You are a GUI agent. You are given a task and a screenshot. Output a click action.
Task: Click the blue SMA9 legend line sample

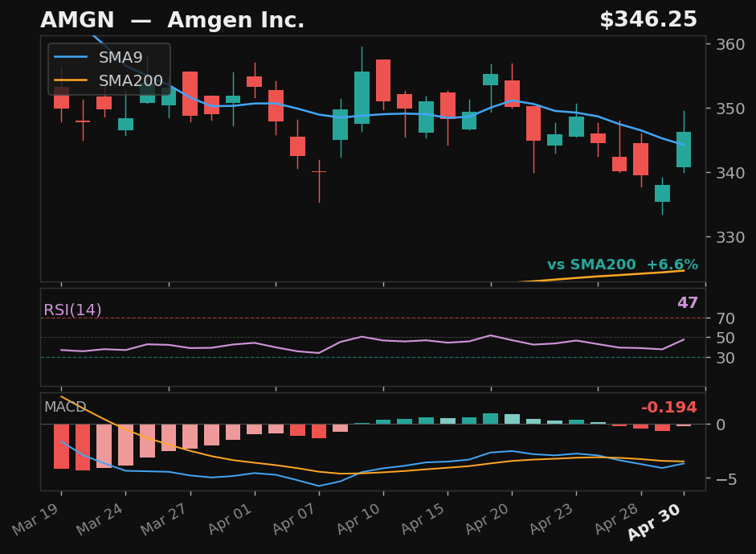(71, 57)
